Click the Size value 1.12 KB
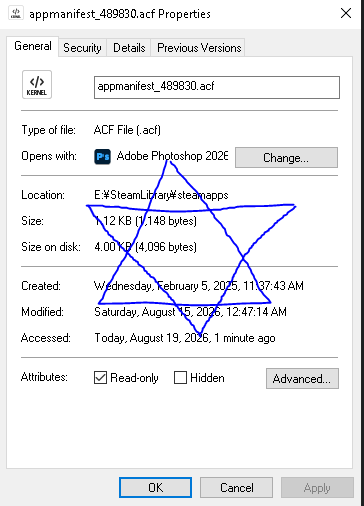The height and width of the screenshot is (506, 364). 146,221
